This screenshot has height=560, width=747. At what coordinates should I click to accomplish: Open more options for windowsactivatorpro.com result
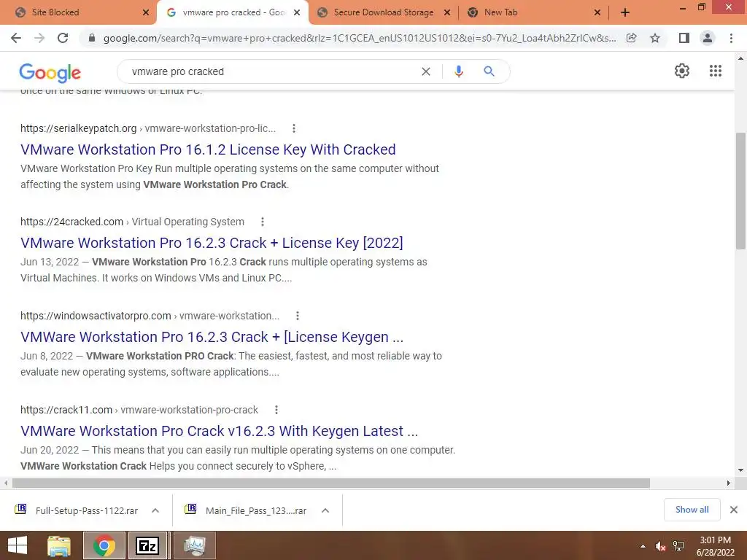(298, 316)
